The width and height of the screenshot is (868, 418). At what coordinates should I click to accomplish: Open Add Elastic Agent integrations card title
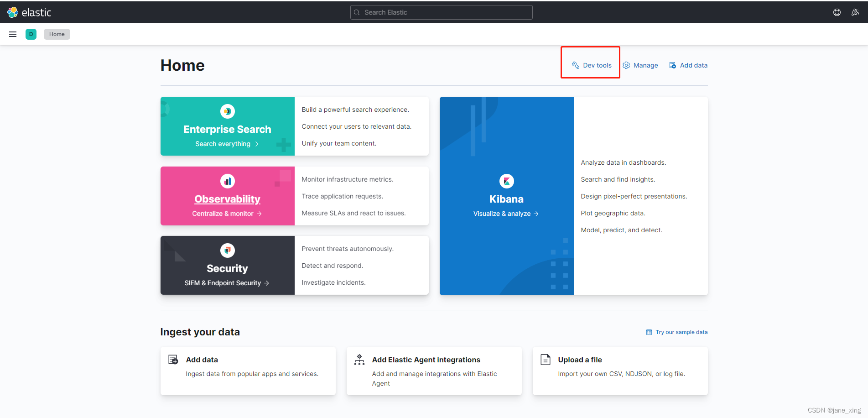click(x=426, y=360)
